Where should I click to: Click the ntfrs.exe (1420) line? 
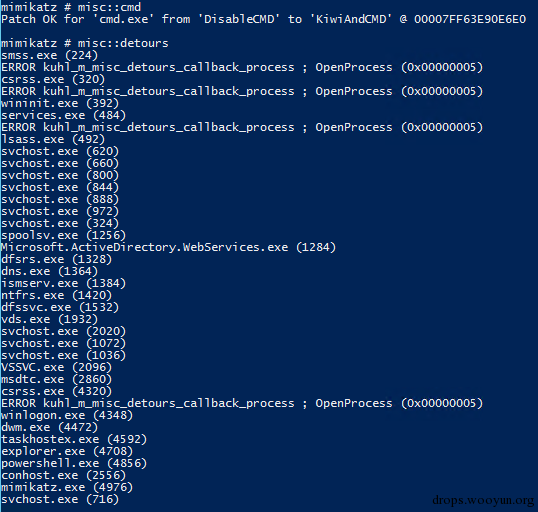[56, 295]
